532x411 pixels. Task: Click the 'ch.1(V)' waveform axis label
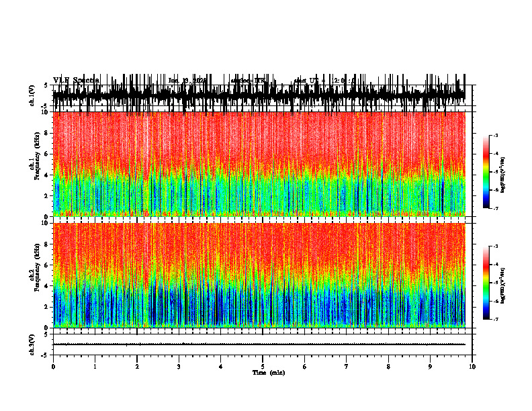click(32, 95)
